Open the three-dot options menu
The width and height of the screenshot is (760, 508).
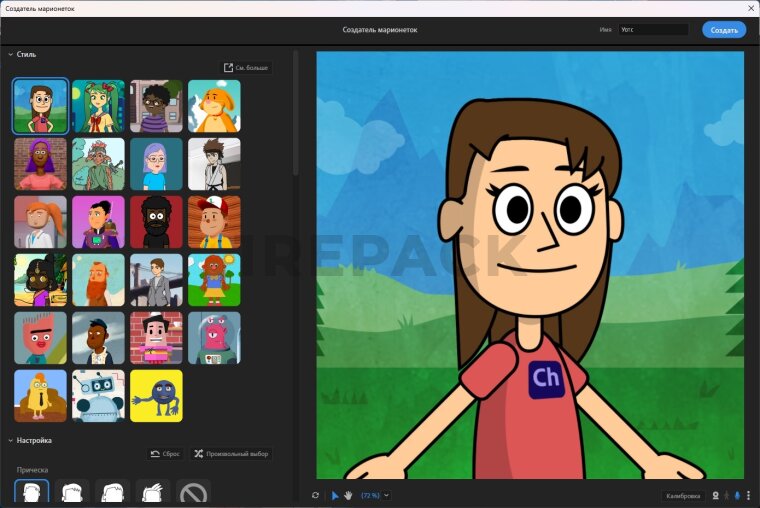coord(749,495)
